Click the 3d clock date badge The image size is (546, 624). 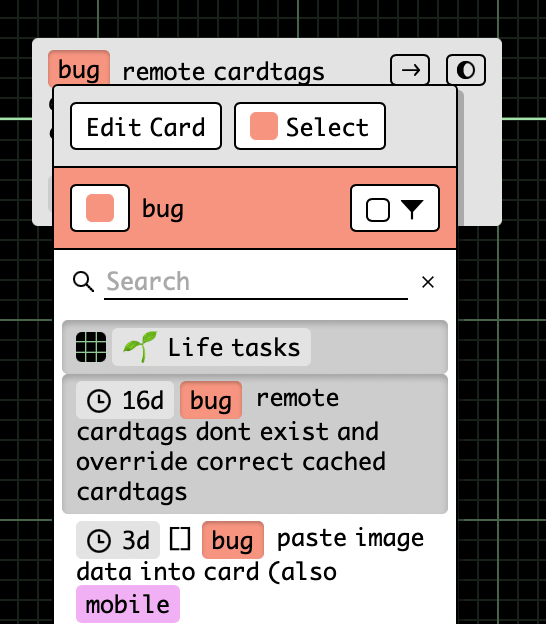coord(118,540)
